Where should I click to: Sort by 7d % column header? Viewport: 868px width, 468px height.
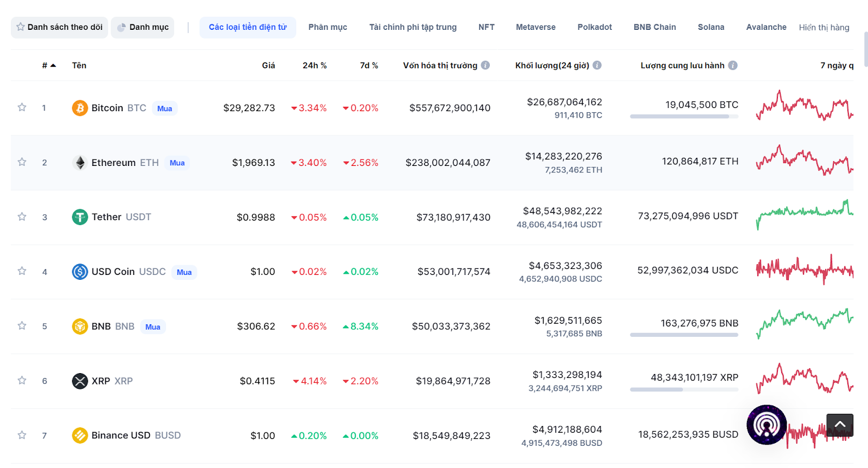(369, 65)
